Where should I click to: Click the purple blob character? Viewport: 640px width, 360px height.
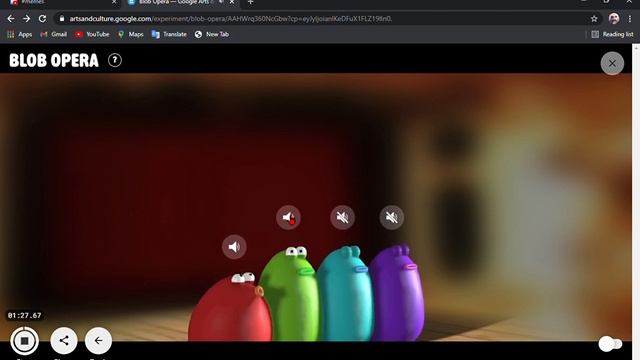[x=398, y=293]
